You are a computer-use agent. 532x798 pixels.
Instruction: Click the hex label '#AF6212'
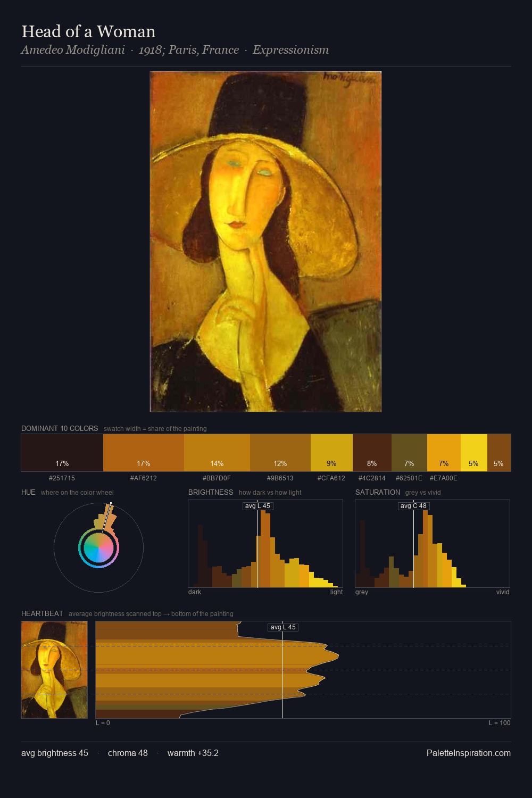point(144,478)
